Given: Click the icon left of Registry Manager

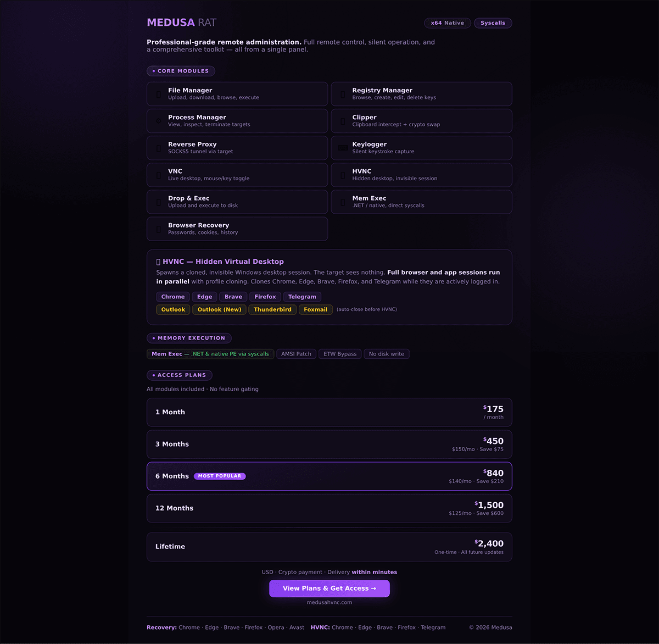Looking at the screenshot, I should point(343,94).
